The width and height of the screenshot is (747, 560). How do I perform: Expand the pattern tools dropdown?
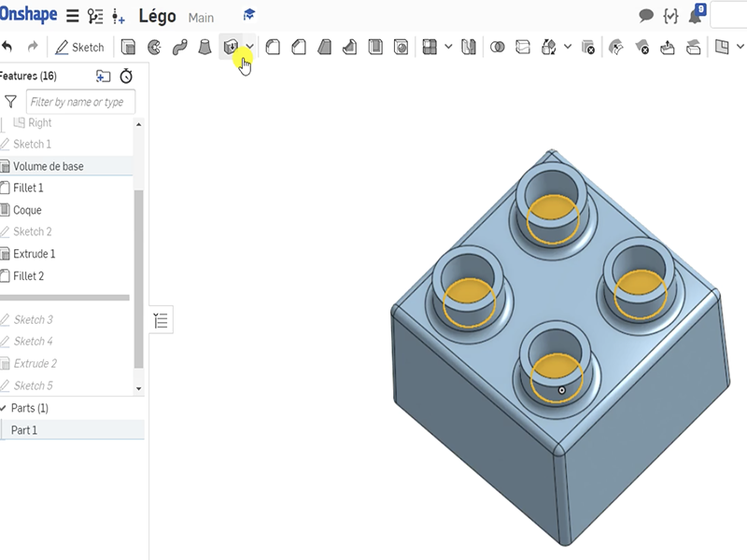(x=448, y=47)
